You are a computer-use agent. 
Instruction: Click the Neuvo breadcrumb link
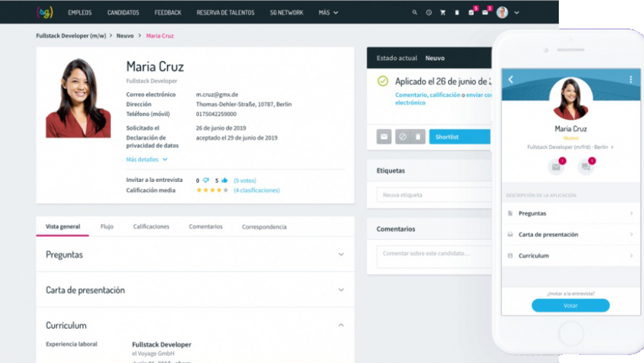pos(125,36)
